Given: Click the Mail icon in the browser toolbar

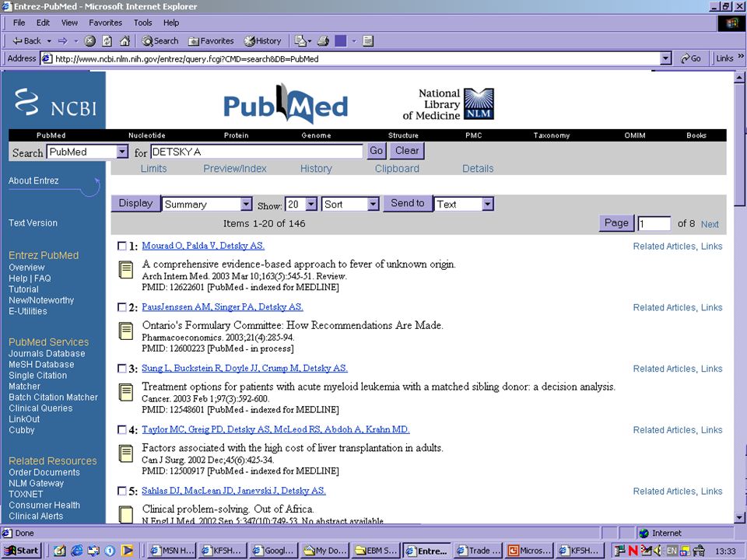Looking at the screenshot, I should click(x=300, y=41).
